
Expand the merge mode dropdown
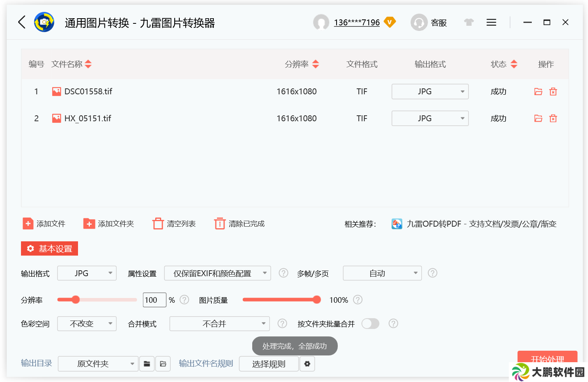[x=219, y=323]
